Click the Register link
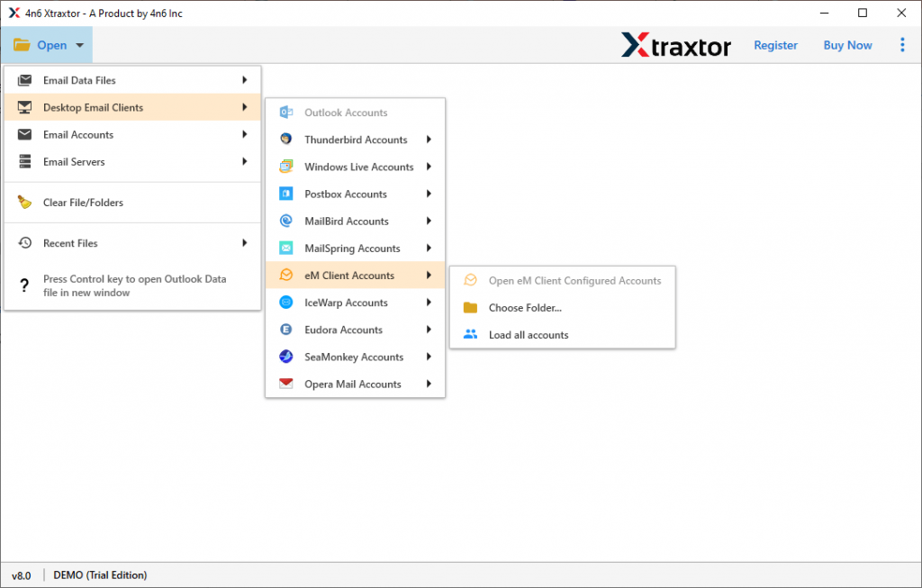The height and width of the screenshot is (588, 922). (x=775, y=44)
